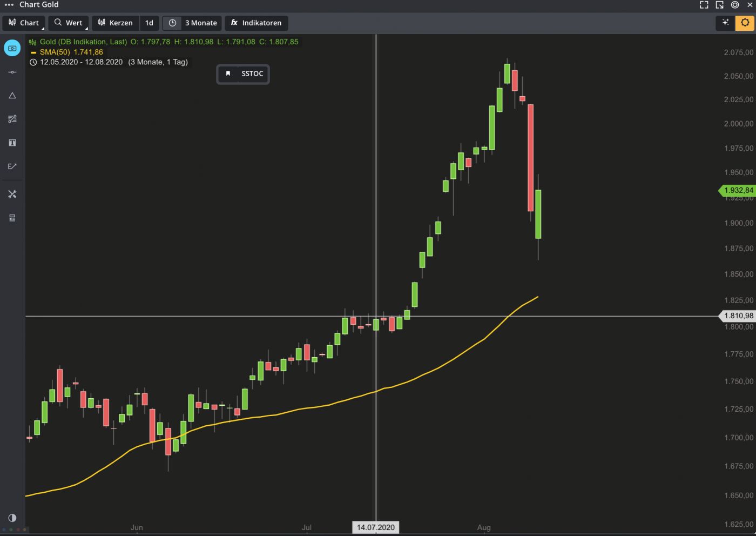
Task: Open the Wert search dropdown
Action: 69,23
